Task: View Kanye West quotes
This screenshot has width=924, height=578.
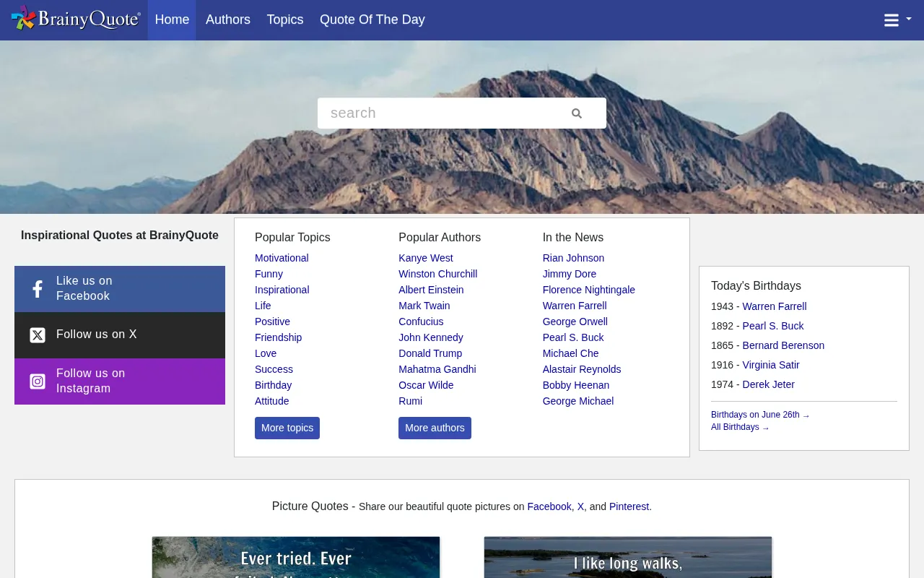Action: coord(426,258)
